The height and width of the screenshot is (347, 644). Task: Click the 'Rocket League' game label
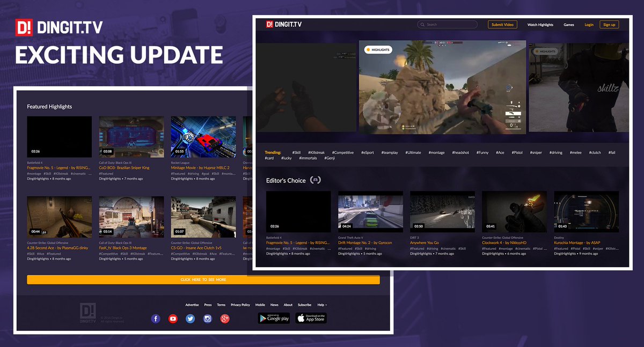pos(180,163)
